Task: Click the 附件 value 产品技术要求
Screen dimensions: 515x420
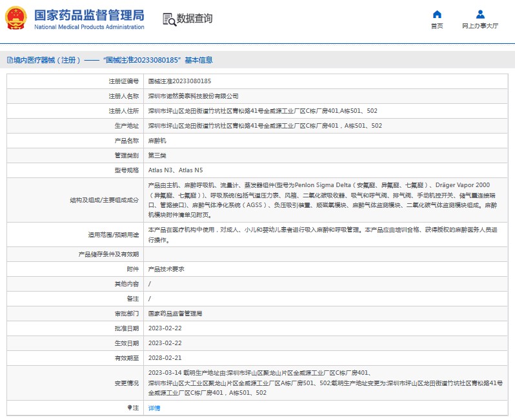Action: coord(166,269)
